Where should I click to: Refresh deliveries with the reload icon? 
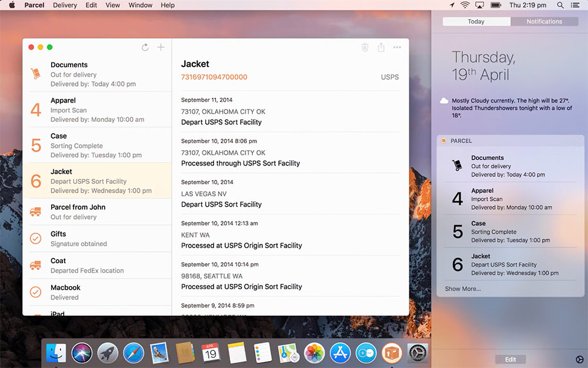pos(145,47)
